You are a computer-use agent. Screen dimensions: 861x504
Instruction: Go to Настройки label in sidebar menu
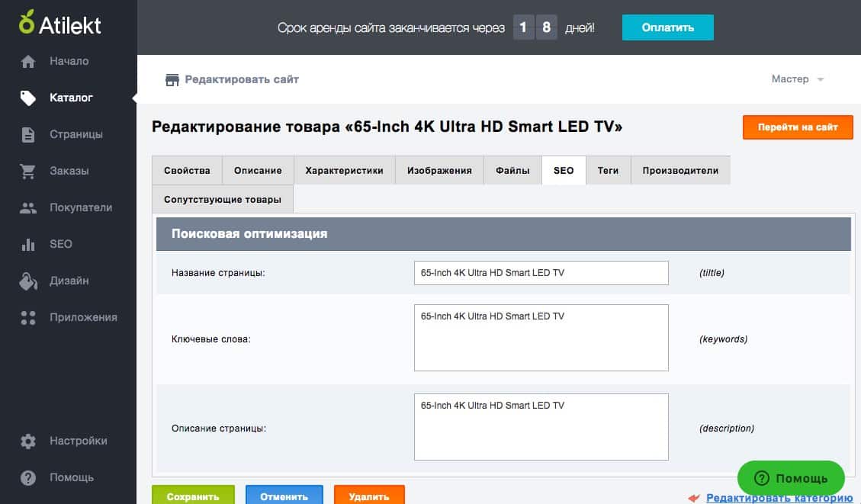coord(79,441)
